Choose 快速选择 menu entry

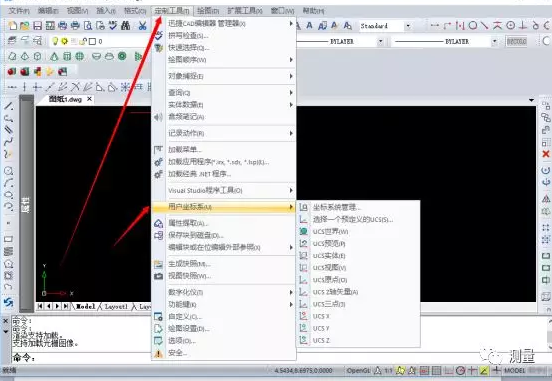[x=189, y=47]
